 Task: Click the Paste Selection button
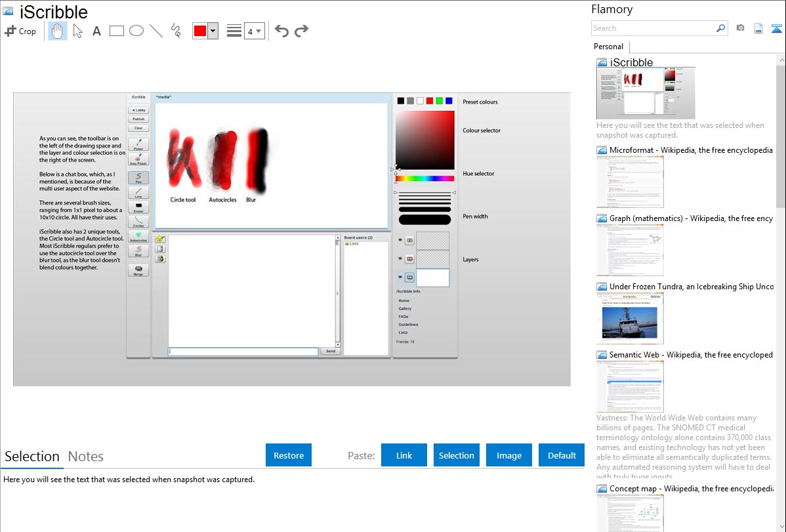click(x=456, y=455)
